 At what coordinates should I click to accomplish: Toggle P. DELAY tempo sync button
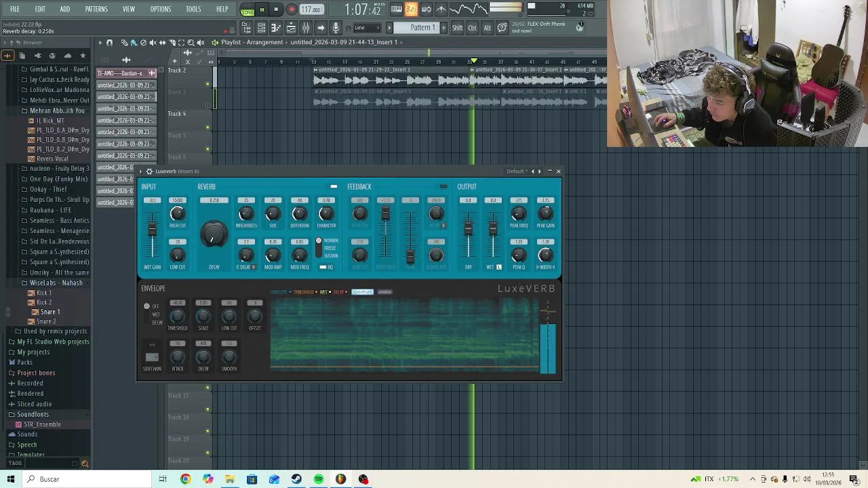click(x=254, y=267)
